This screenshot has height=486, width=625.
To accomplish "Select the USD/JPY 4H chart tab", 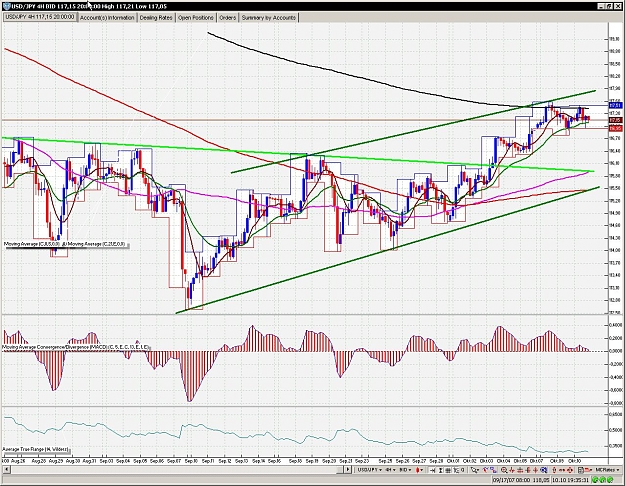I will coord(39,17).
